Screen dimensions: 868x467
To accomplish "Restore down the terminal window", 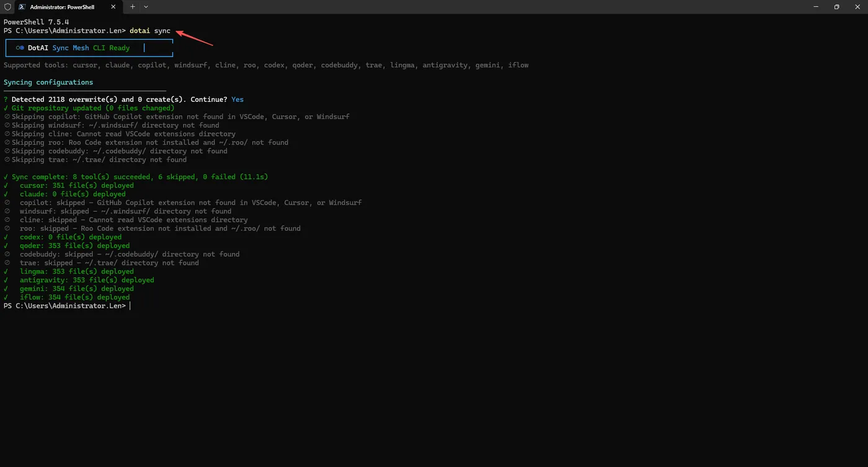I will 836,7.
